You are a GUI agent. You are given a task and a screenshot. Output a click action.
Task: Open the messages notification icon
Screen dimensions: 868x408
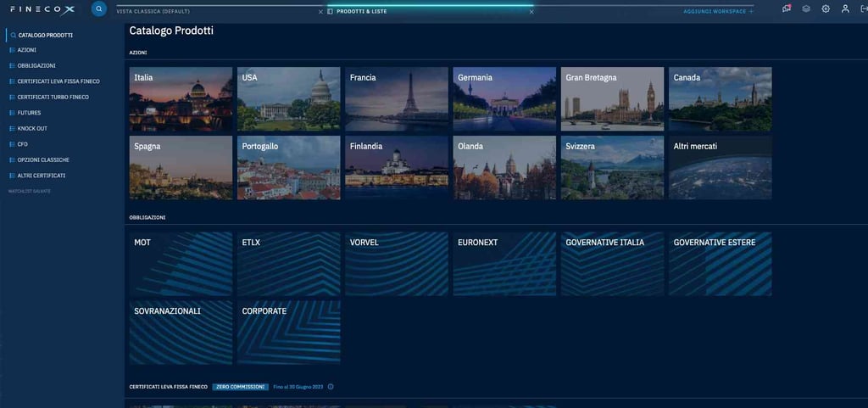coord(787,9)
